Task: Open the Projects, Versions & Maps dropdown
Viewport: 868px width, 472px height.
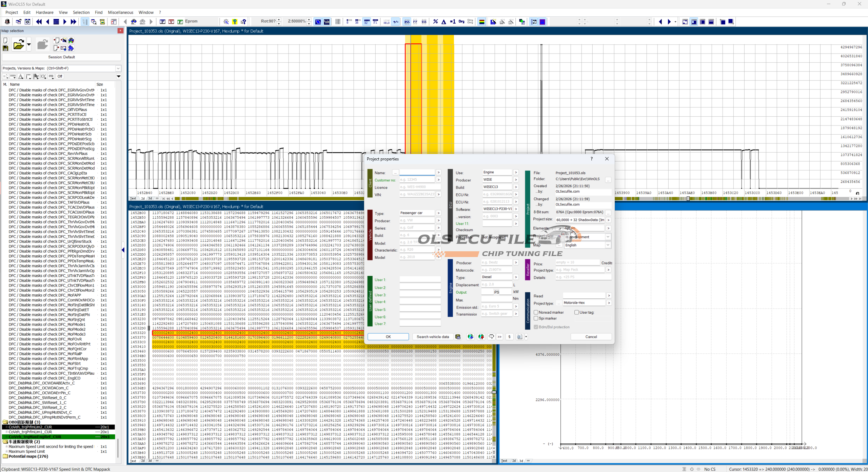Action: (x=118, y=68)
